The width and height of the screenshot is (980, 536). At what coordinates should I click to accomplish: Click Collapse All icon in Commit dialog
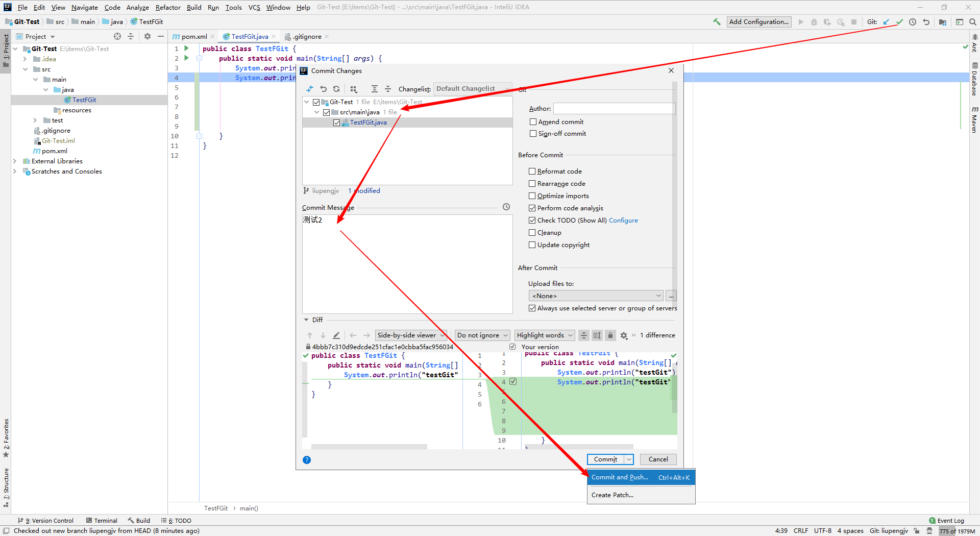(387, 89)
